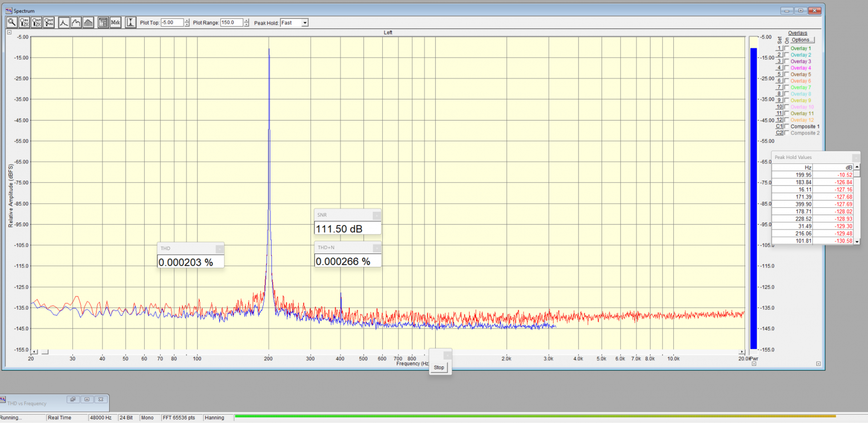The width and height of the screenshot is (868, 423).
Task: Click the zoom out 2X icon
Action: [37, 22]
